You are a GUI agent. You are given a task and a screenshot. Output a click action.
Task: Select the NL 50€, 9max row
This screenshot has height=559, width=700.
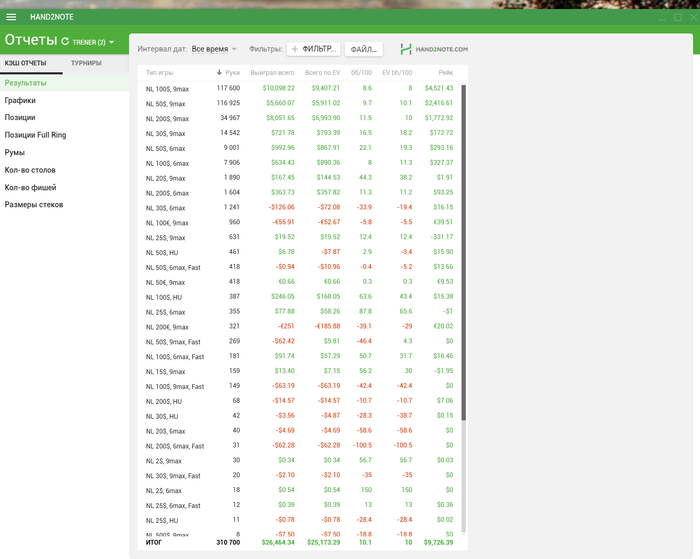[x=299, y=282]
